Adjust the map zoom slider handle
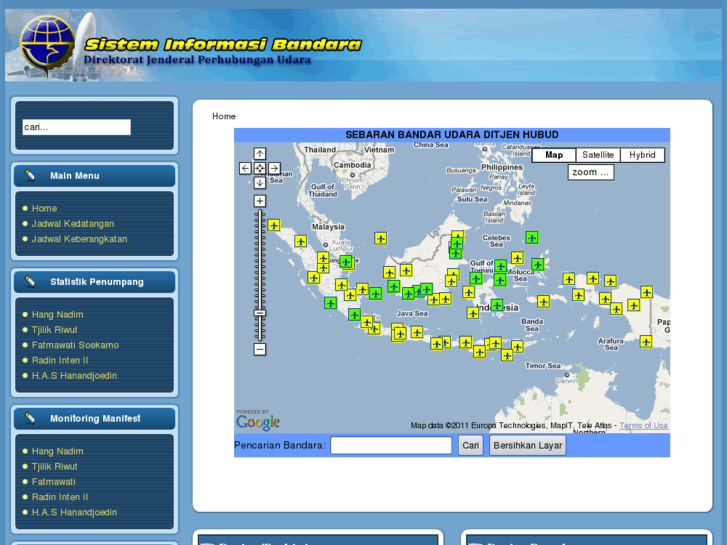Image resolution: width=727 pixels, height=545 pixels. click(x=260, y=313)
